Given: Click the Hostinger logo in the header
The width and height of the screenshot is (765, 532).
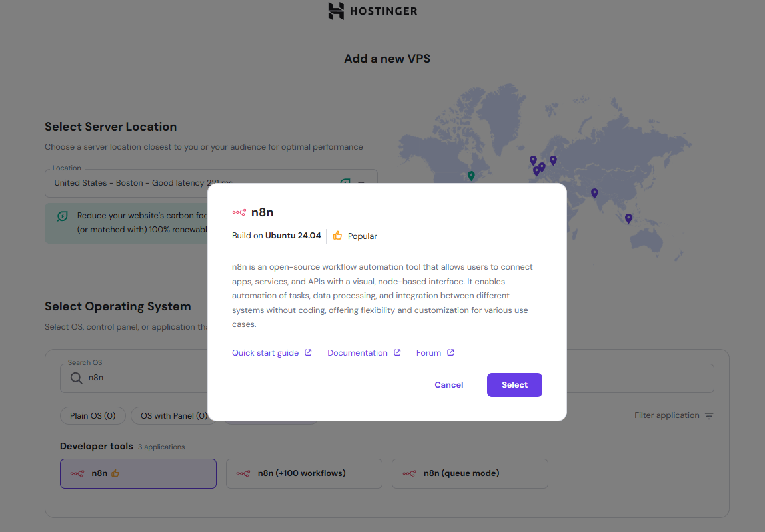Looking at the screenshot, I should click(x=373, y=11).
